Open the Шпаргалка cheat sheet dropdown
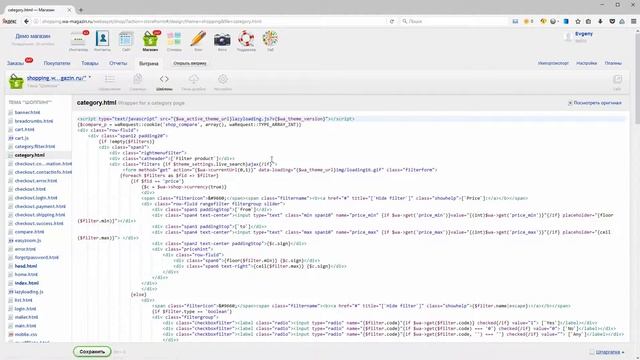 [609, 352]
